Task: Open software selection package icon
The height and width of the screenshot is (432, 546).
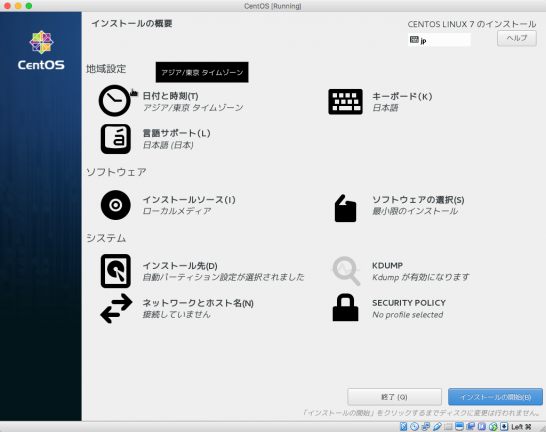Action: [x=345, y=208]
